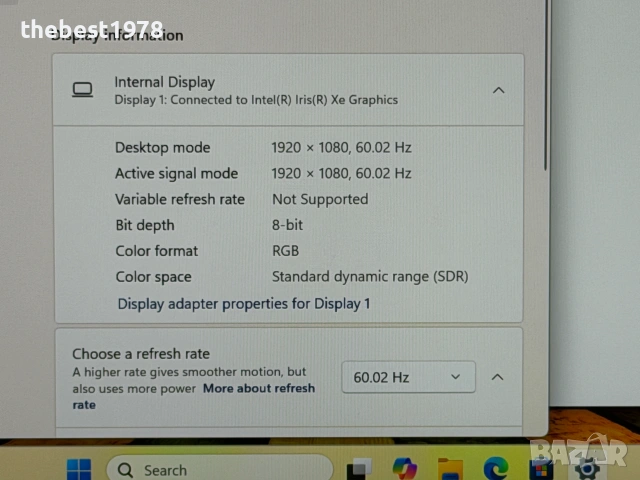Click the Settings gear taskbar icon

tap(587, 469)
